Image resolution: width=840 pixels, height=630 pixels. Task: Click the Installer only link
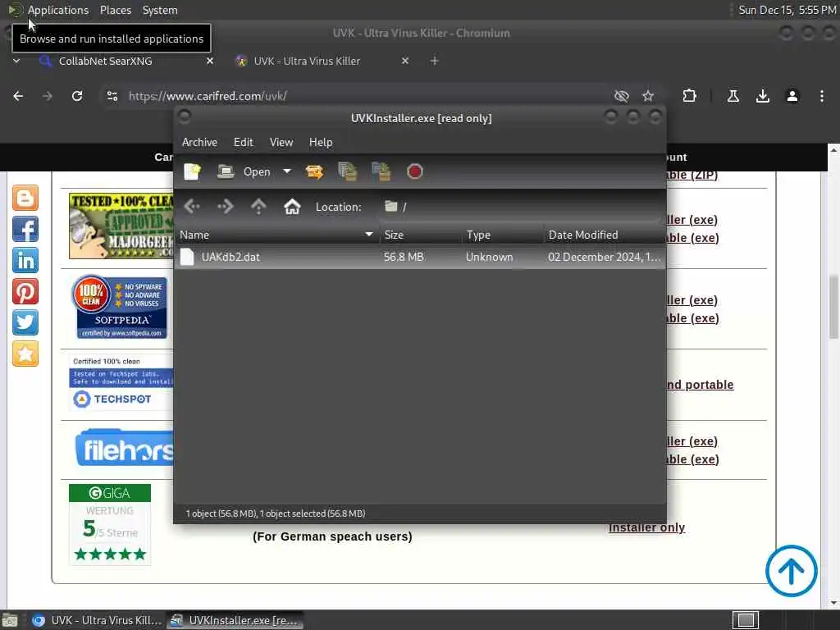[x=646, y=527]
